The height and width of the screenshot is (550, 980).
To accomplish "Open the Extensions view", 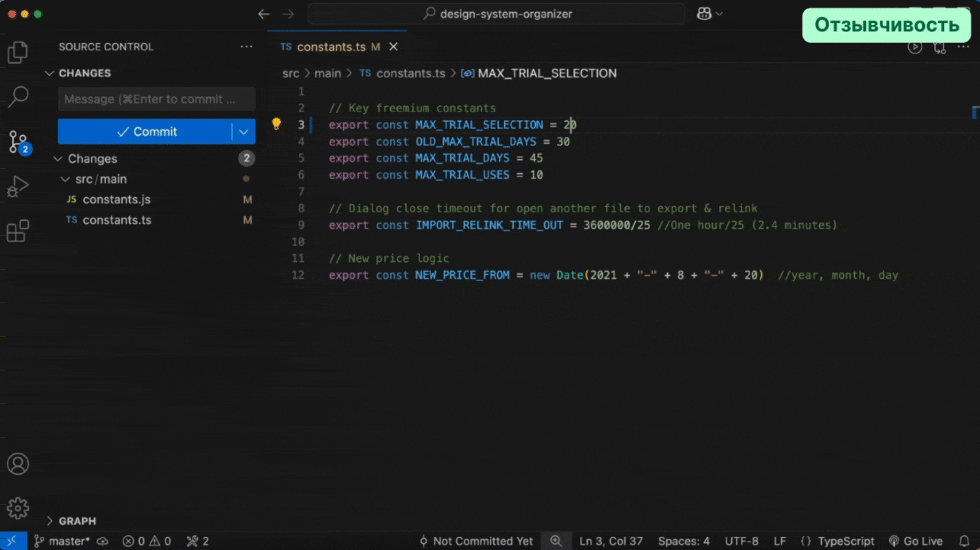I will click(x=18, y=231).
